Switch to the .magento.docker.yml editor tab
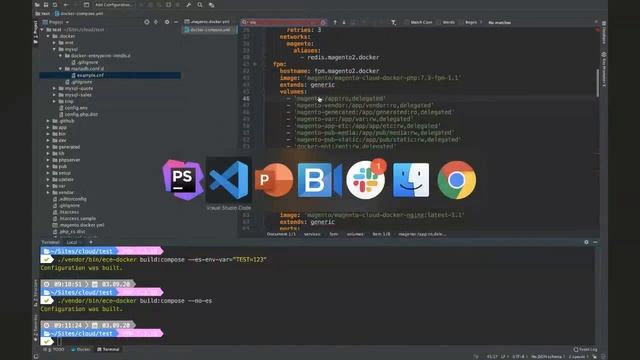Screen dimensions: 640x360 coord(207,22)
